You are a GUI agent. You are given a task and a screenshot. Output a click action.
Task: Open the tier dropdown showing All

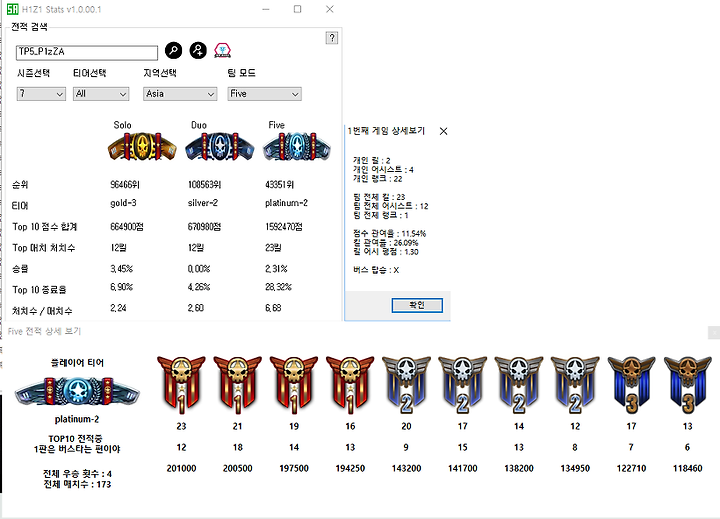pyautogui.click(x=101, y=94)
